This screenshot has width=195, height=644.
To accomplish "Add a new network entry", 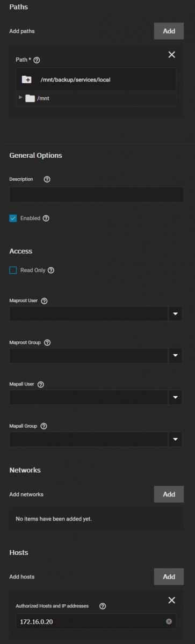I will 169,494.
